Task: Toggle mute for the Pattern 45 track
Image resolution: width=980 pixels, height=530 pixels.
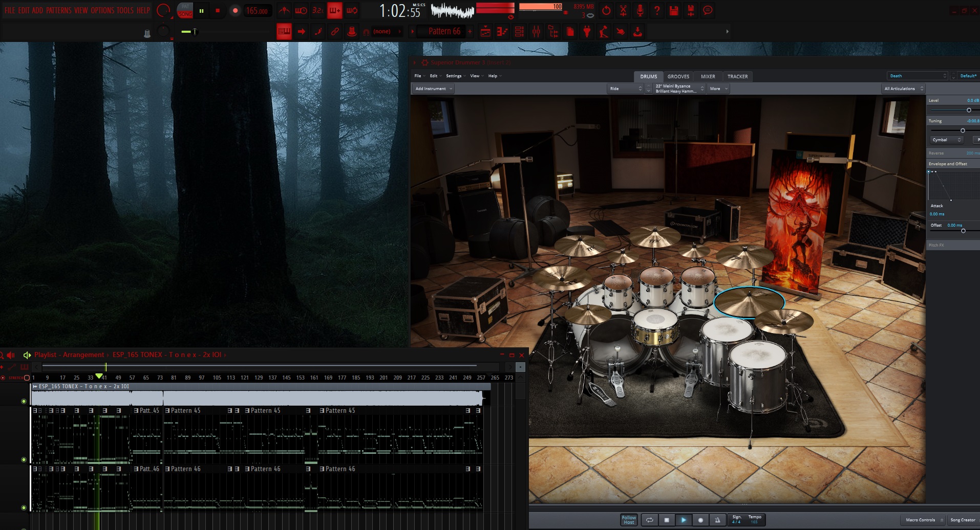Action: tap(24, 459)
